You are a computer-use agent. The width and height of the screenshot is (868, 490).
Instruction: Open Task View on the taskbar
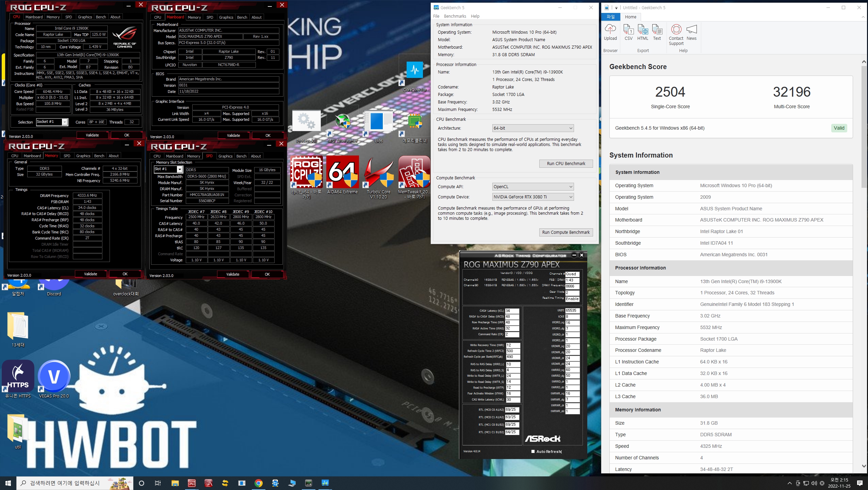(158, 483)
